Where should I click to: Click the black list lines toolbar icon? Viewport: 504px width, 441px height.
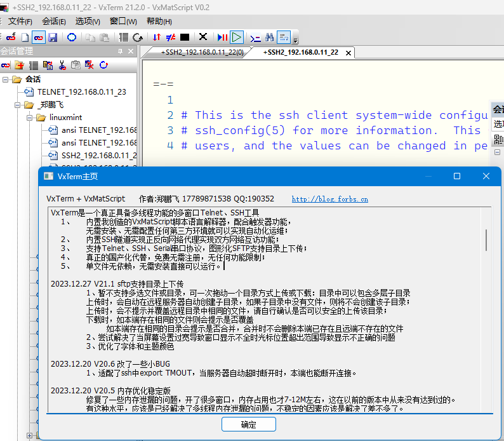pyautogui.click(x=124, y=37)
